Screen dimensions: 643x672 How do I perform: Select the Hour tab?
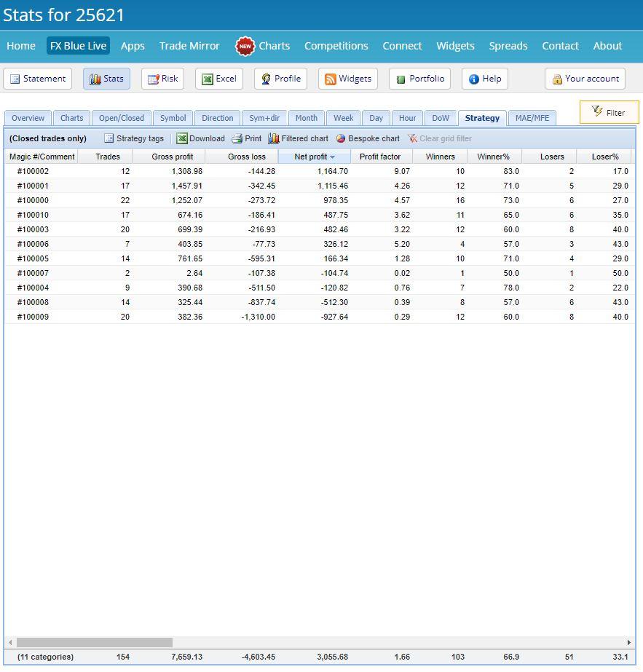407,118
